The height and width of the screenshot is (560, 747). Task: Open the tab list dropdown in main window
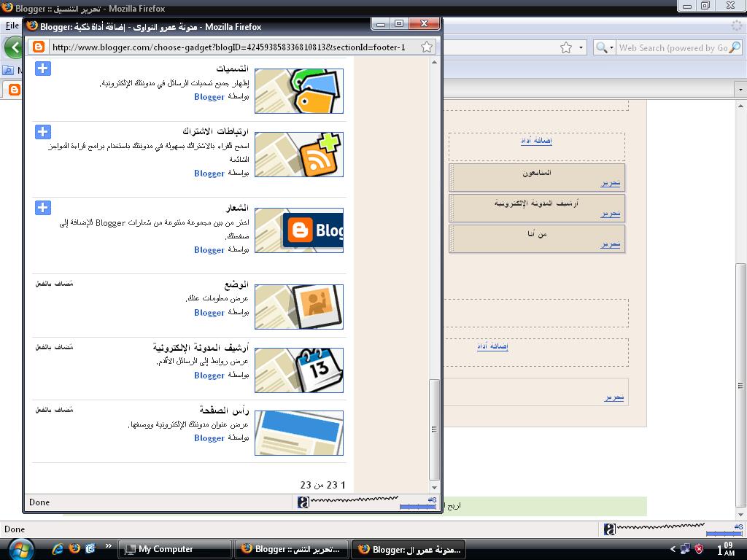(740, 89)
